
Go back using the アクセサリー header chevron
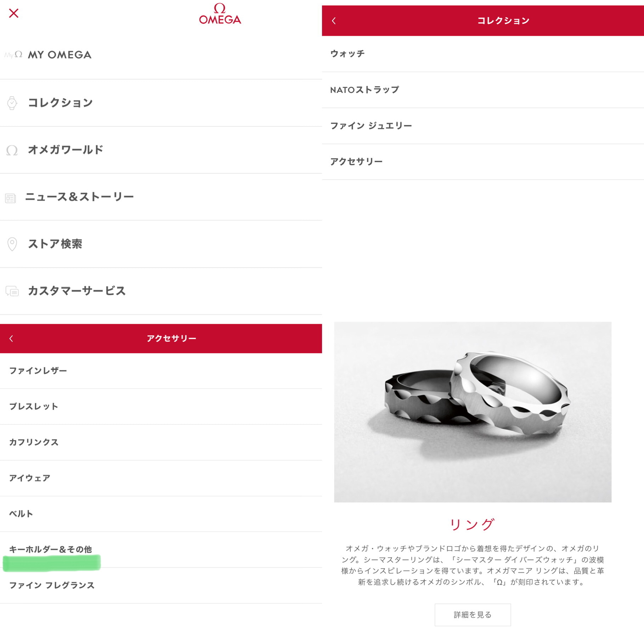11,339
